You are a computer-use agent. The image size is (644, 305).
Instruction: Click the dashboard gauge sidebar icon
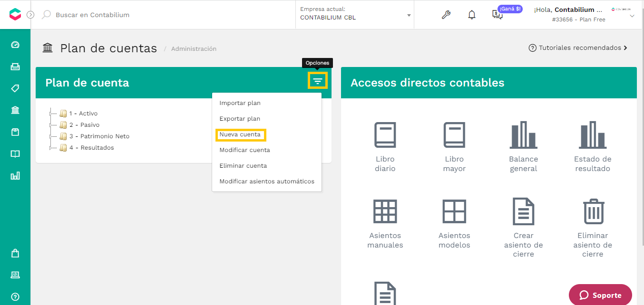(15, 45)
